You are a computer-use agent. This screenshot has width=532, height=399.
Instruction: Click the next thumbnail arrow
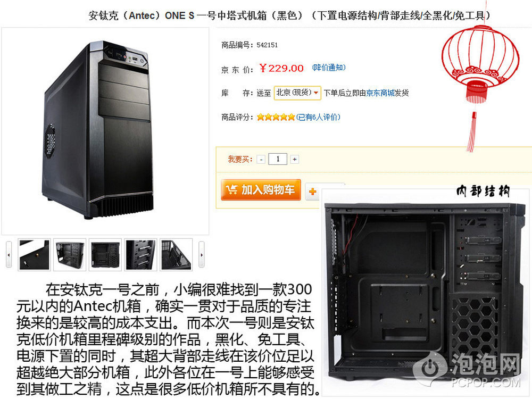202,254
